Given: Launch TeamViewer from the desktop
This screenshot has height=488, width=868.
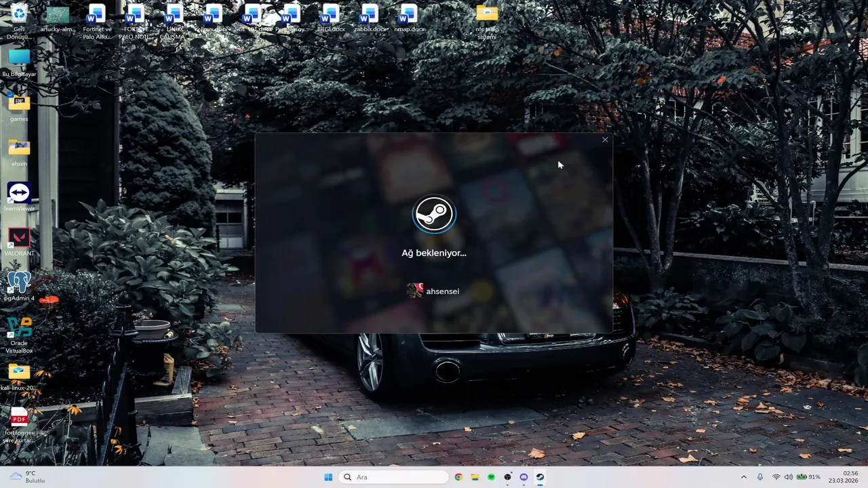Looking at the screenshot, I should tap(19, 197).
